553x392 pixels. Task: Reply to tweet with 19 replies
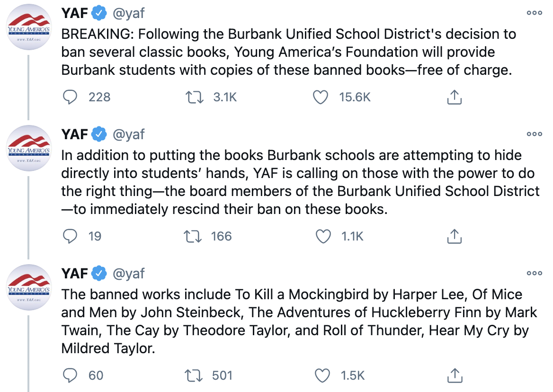pyautogui.click(x=70, y=236)
